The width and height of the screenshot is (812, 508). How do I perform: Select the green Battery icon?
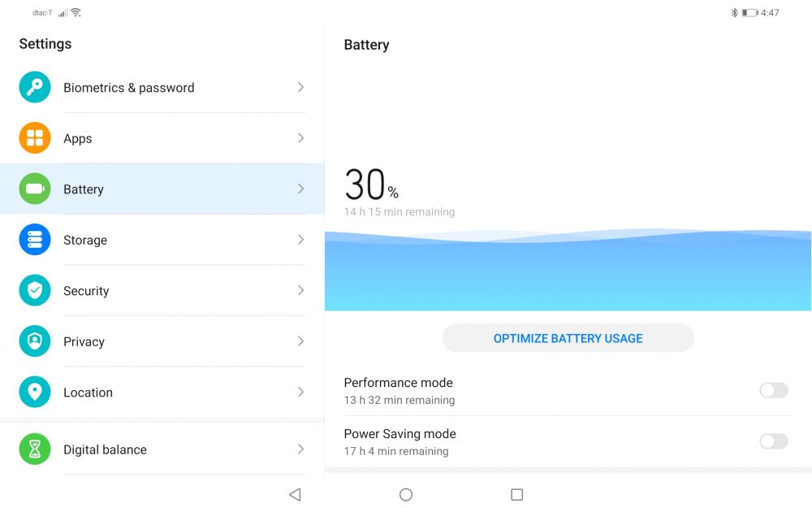point(35,189)
